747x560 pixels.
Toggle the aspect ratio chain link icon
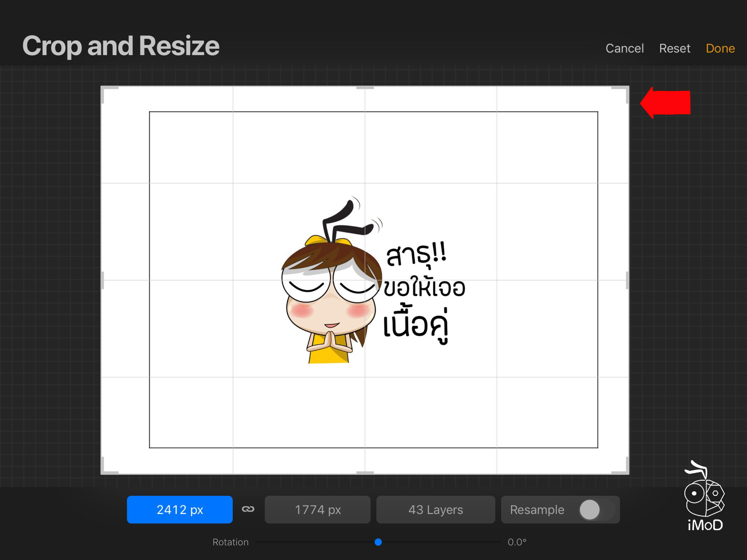[248, 509]
